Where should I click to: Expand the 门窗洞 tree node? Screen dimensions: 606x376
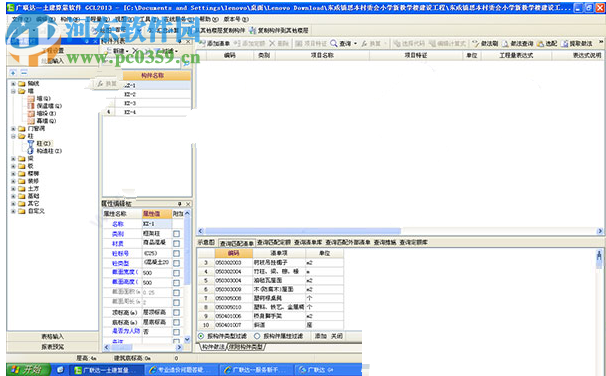coord(13,129)
